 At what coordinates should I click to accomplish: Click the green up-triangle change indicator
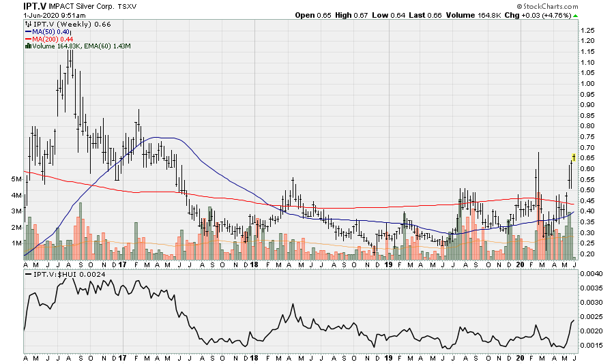coord(575,16)
